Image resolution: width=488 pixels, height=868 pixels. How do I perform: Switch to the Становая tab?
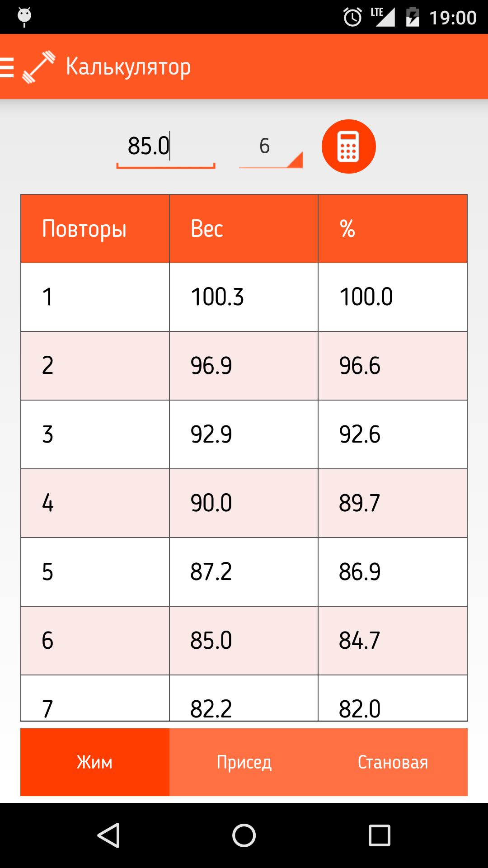[x=393, y=762]
